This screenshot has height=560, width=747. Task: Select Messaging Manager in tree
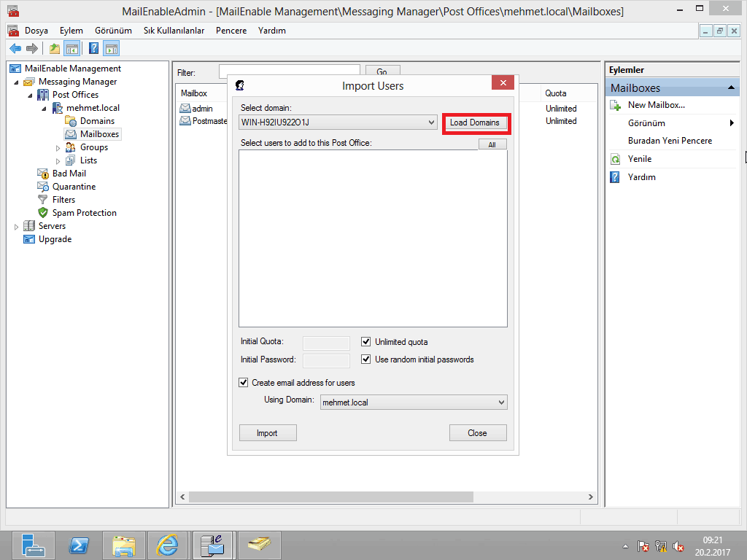(x=77, y=82)
